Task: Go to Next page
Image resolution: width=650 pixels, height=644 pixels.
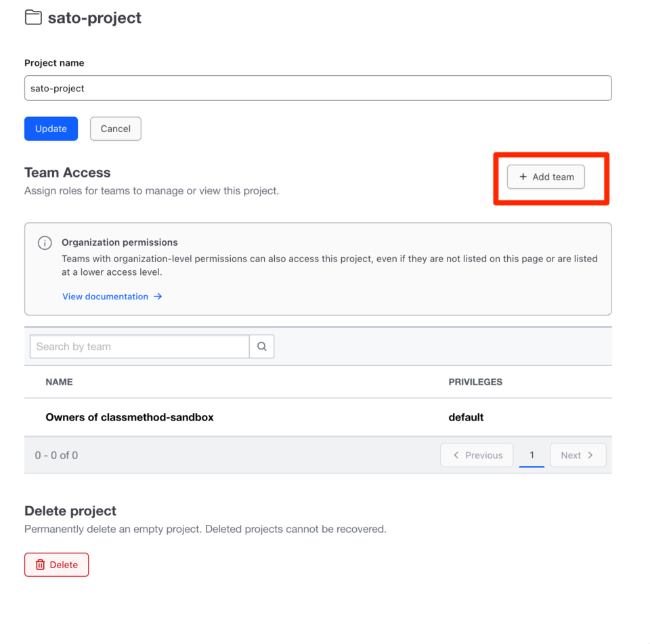Action: 578,455
